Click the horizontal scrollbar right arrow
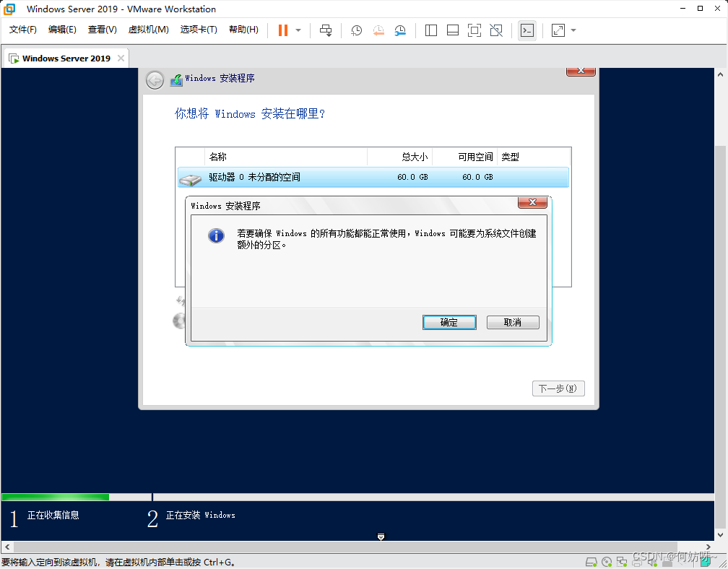 (x=708, y=547)
